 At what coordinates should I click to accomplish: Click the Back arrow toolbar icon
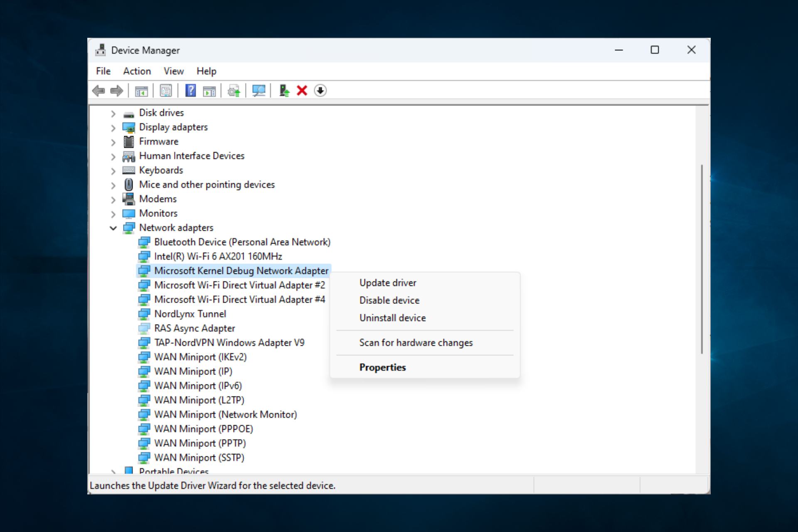(99, 91)
